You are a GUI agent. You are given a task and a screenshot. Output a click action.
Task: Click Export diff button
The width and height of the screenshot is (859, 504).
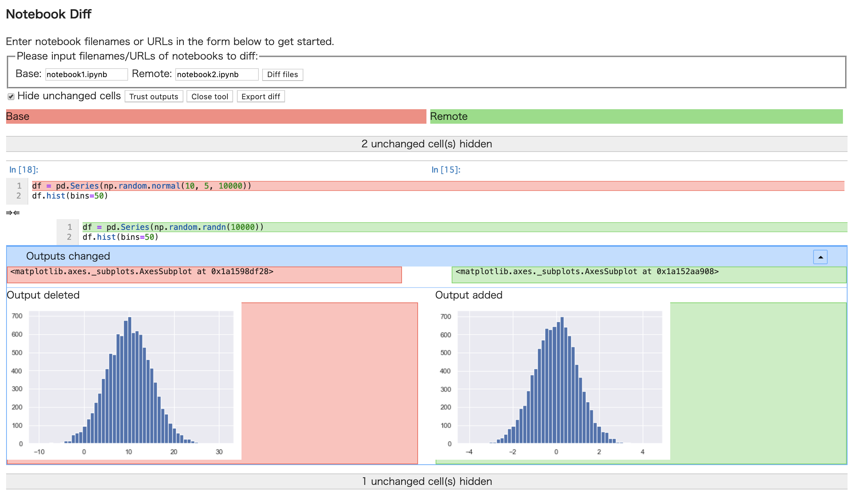[x=261, y=97]
